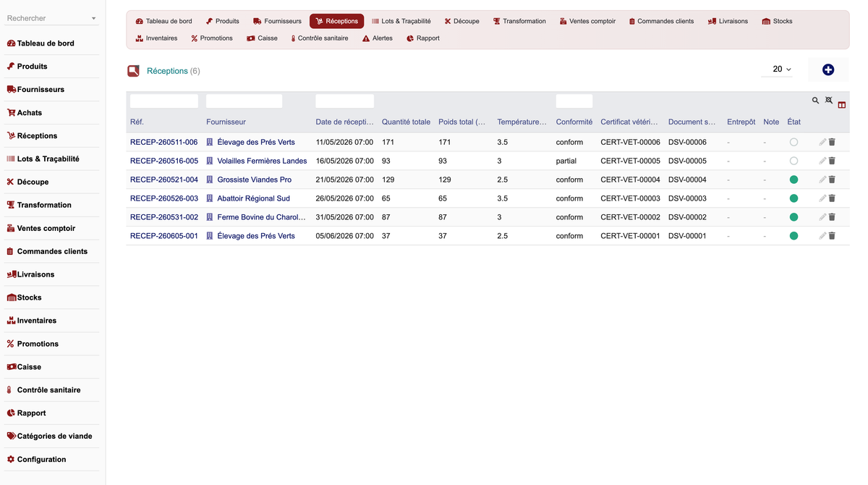
Task: Edit reception RECEP-260605-001 with pencil icon
Action: pyautogui.click(x=822, y=236)
